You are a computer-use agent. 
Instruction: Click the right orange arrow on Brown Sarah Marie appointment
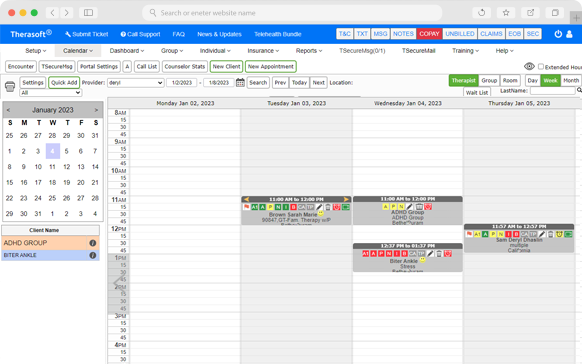346,199
